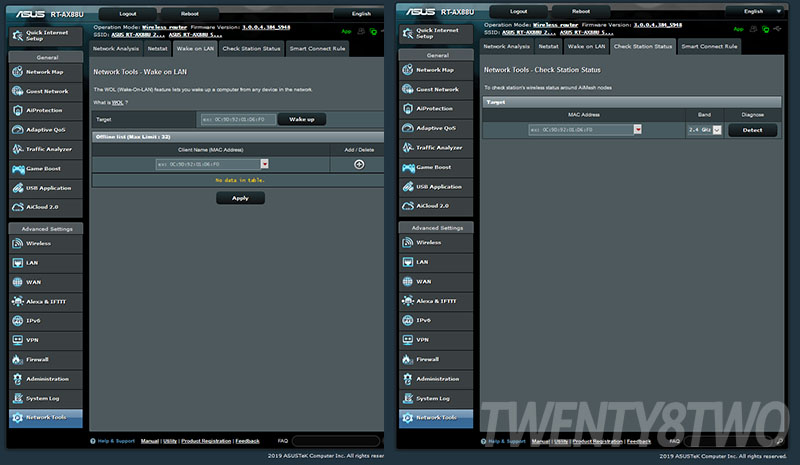
Task: Open Smart Connect Rule tab in left window
Action: coord(317,48)
